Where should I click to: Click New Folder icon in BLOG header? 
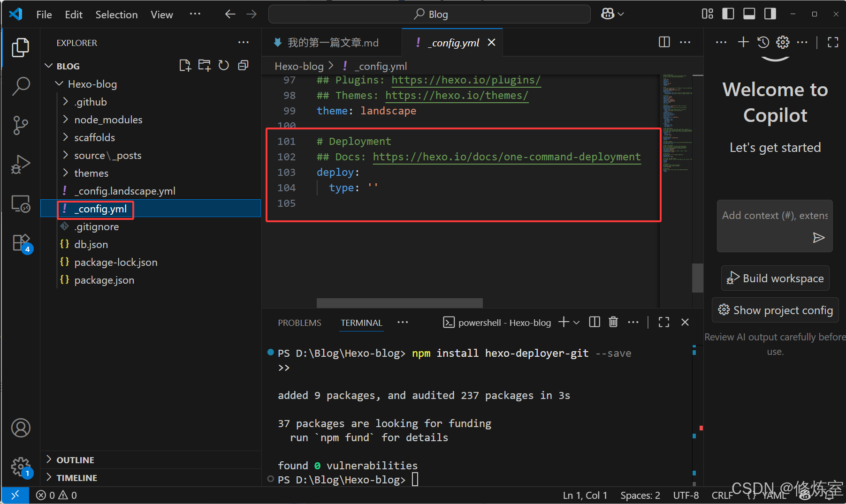204,66
